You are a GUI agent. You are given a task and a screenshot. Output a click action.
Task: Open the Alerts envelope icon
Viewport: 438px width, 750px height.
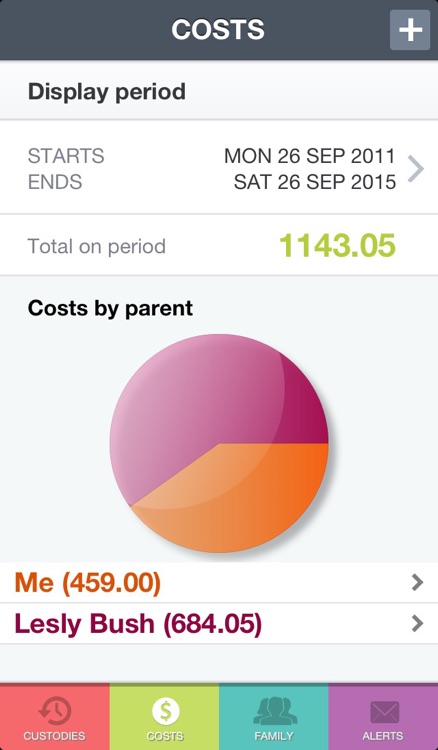coord(384,712)
